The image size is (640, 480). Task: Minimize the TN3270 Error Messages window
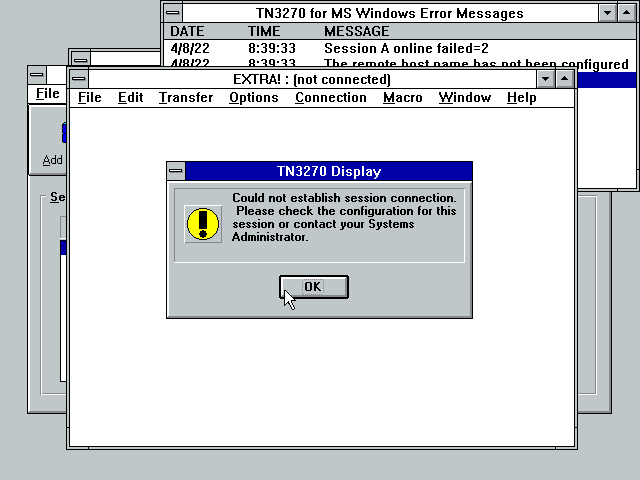607,13
